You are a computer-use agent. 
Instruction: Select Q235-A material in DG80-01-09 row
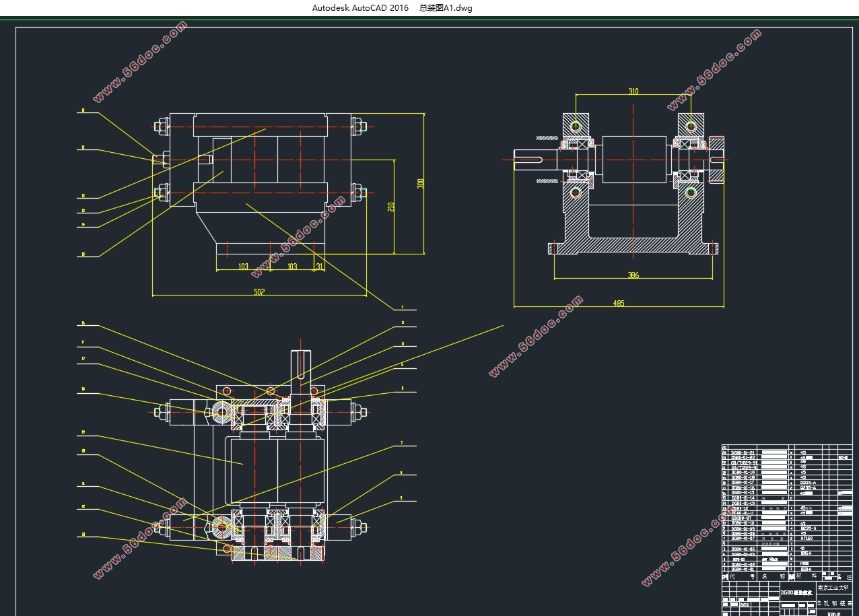pos(808,528)
